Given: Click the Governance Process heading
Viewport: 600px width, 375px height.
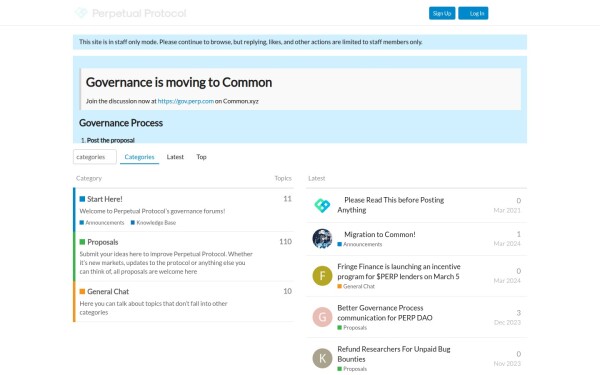Looking at the screenshot, I should [121, 123].
